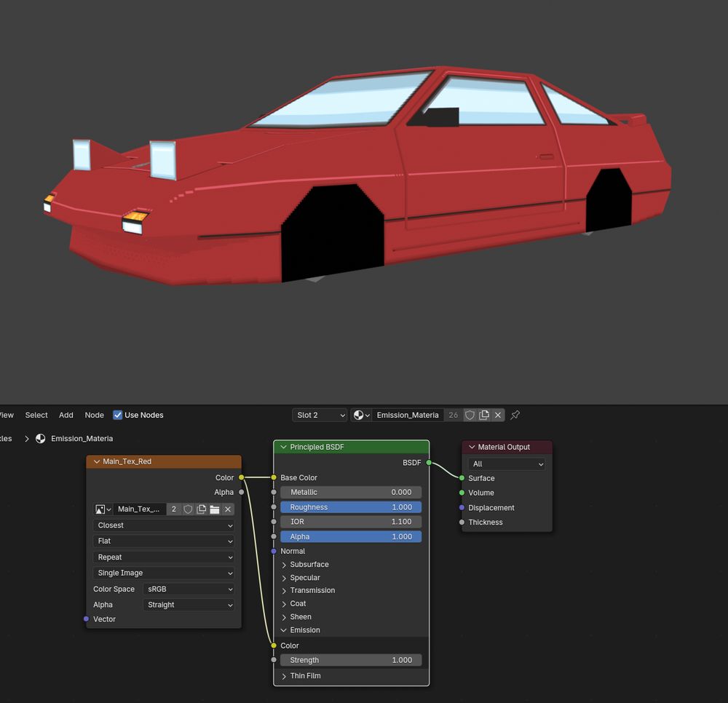The width and height of the screenshot is (728, 703).
Task: Click the Emission Strength input socket
Action: 274,660
